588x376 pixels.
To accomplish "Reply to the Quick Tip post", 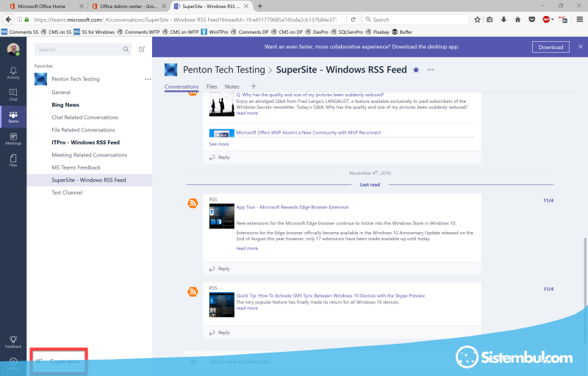I will 219,333.
